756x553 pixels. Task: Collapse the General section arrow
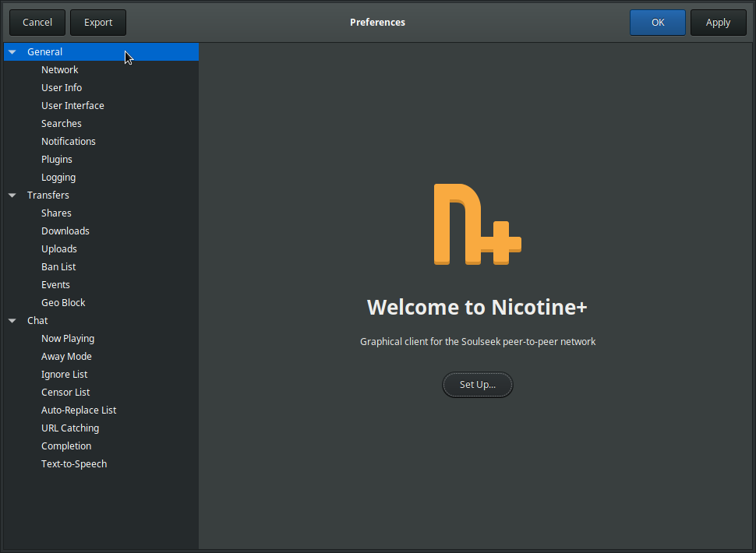click(12, 52)
